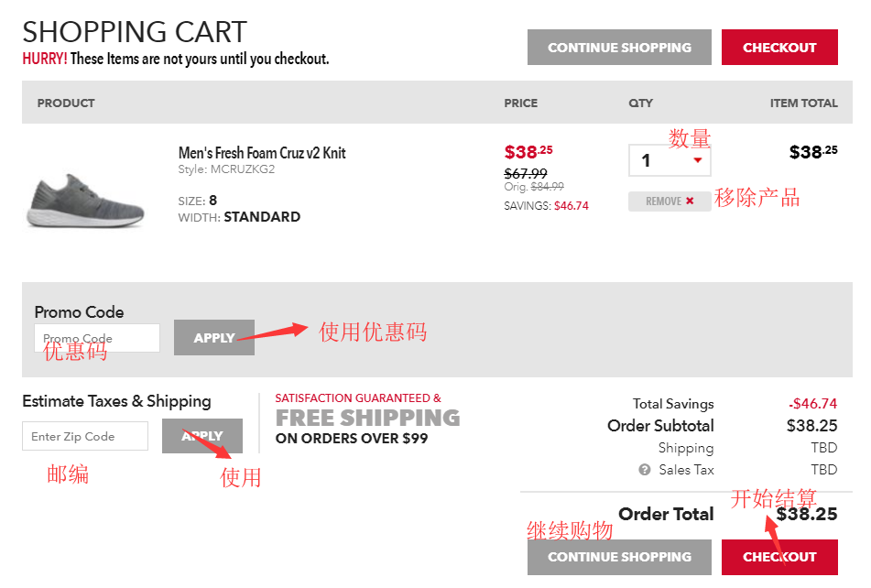Click the PRICE column header
The width and height of the screenshot is (871, 588).
tap(521, 103)
